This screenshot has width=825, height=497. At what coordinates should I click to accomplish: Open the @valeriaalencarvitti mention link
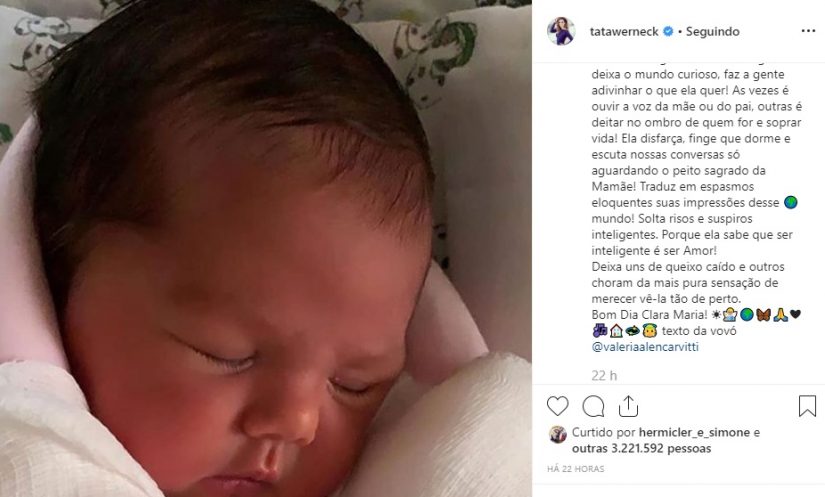645,347
